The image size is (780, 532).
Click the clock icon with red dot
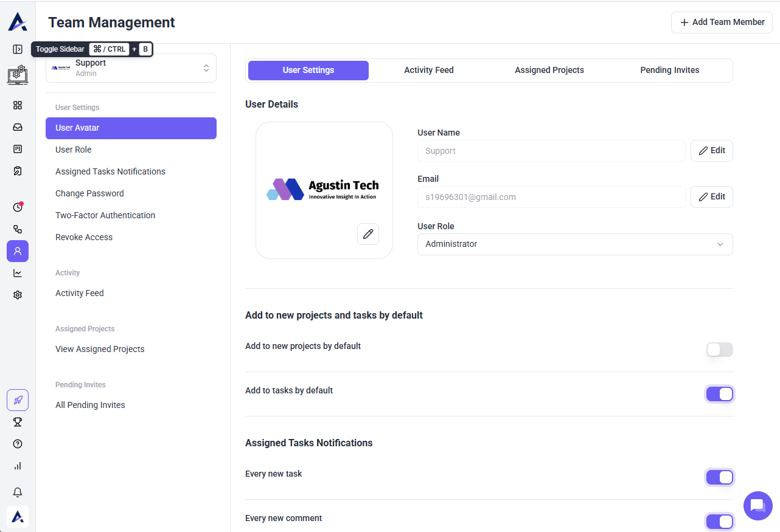18,207
